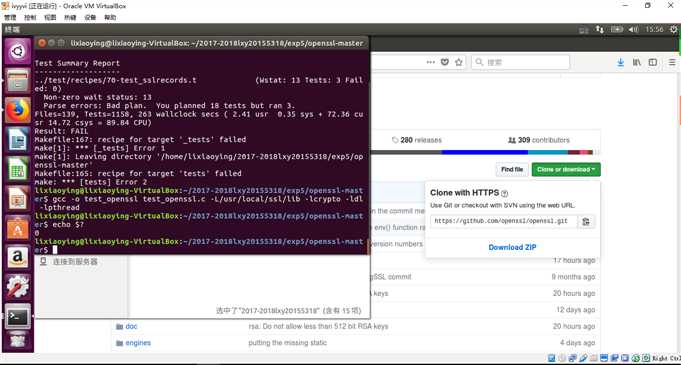Open the Ubuntu network indicator

600,30
